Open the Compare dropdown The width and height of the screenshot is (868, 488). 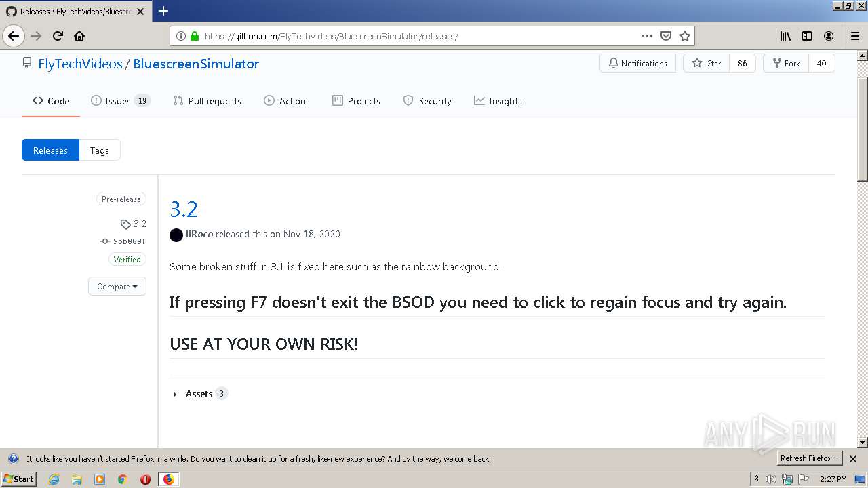(x=117, y=286)
